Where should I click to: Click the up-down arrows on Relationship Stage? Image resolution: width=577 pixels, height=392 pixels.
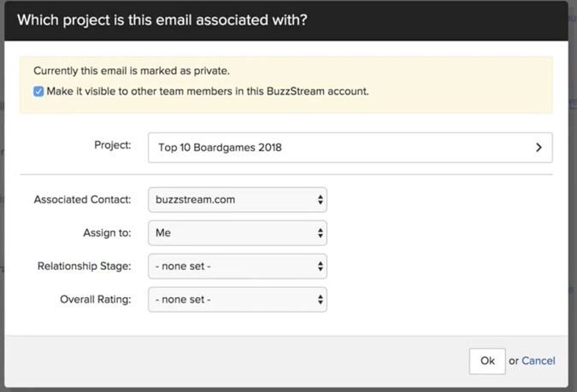[321, 266]
